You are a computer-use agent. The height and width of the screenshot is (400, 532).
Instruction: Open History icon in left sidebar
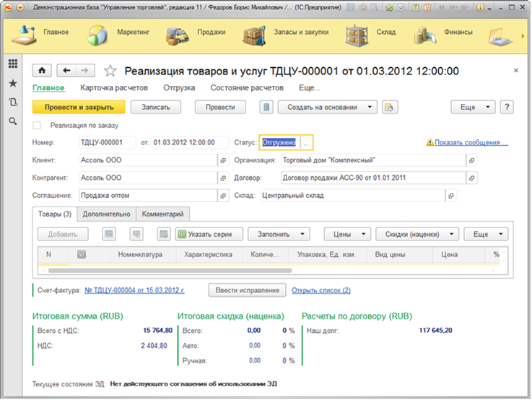coord(12,103)
